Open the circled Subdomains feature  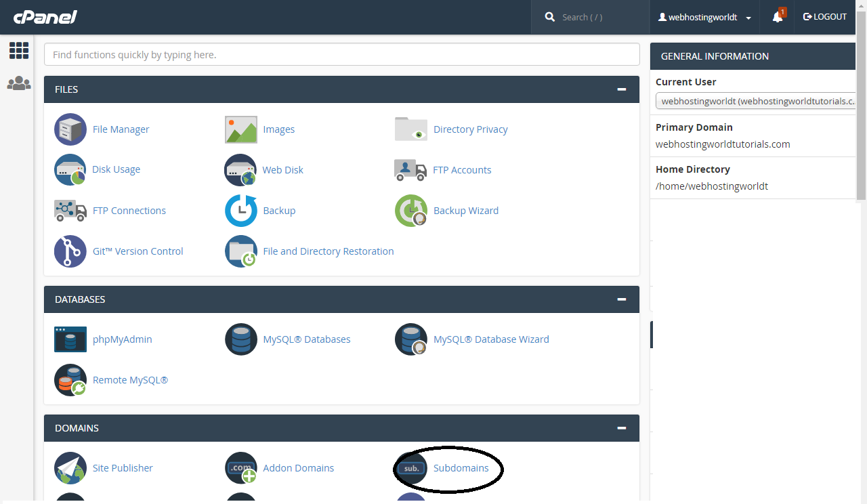click(x=461, y=467)
